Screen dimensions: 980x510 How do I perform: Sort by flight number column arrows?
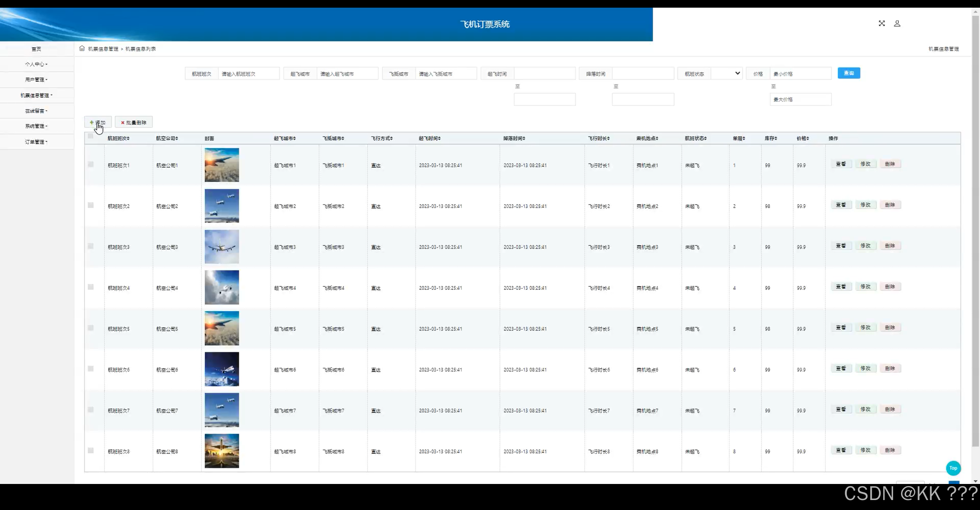tap(128, 139)
